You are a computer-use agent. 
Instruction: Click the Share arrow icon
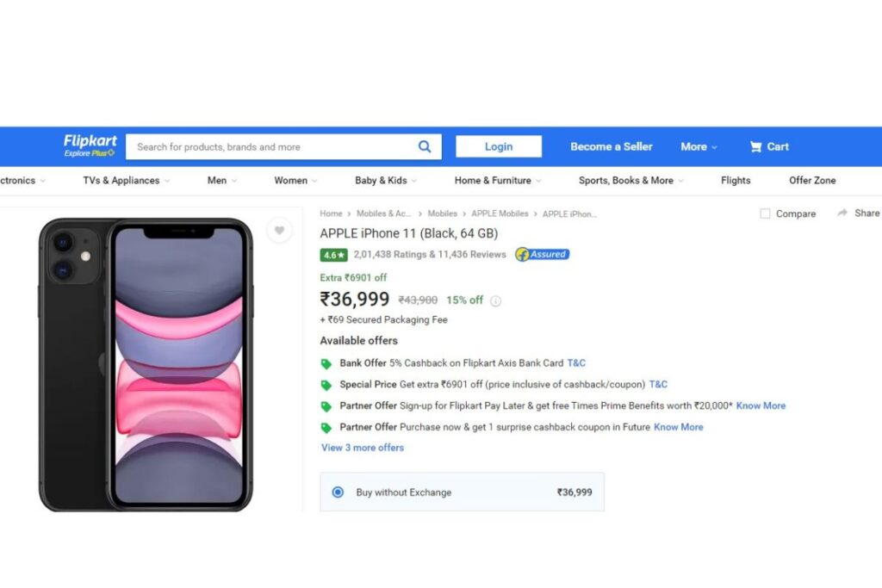[x=842, y=213]
